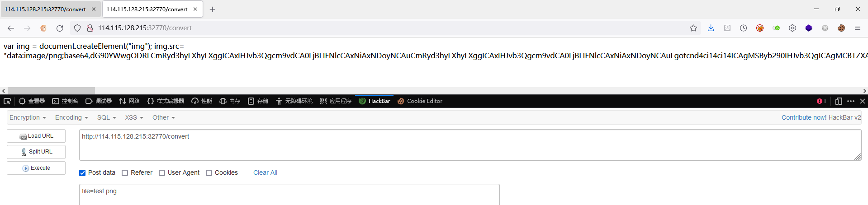The width and height of the screenshot is (868, 205).
Task: Close the developer tools panel
Action: point(863,101)
